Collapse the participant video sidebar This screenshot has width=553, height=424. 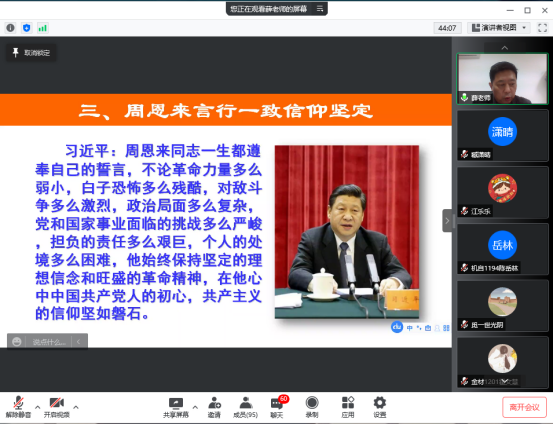point(447,221)
